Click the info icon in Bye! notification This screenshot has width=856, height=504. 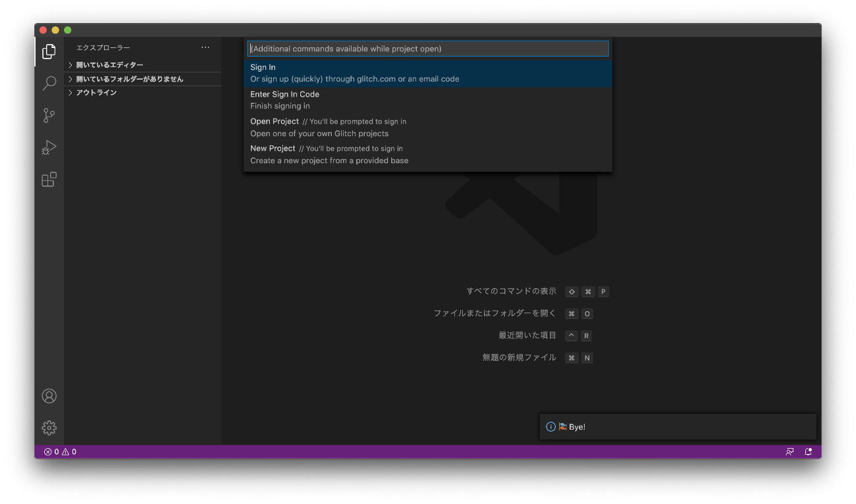[551, 427]
